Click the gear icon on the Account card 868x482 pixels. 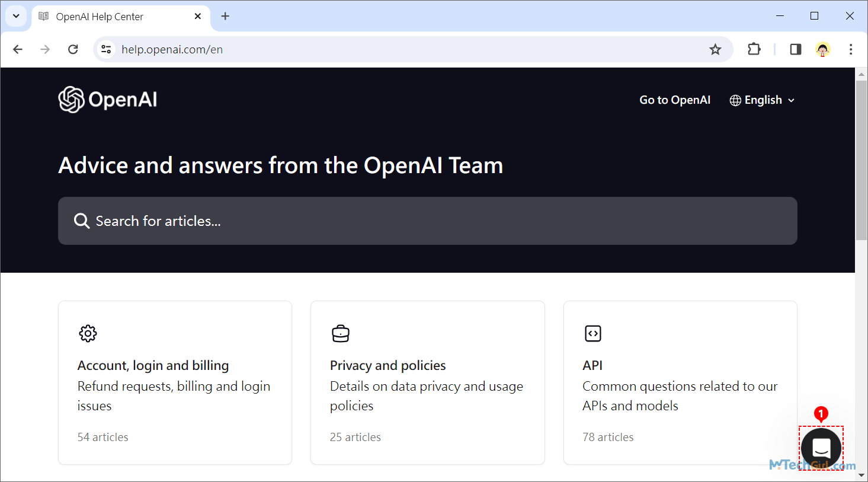(x=88, y=333)
